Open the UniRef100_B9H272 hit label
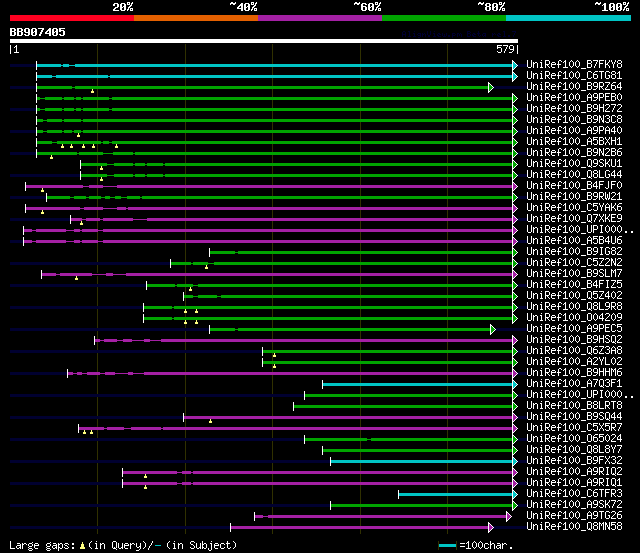Image resolution: width=640 pixels, height=553 pixels. coord(574,109)
